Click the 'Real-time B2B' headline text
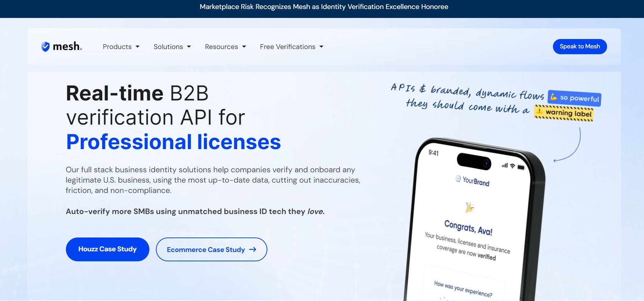644x301 pixels. [137, 93]
